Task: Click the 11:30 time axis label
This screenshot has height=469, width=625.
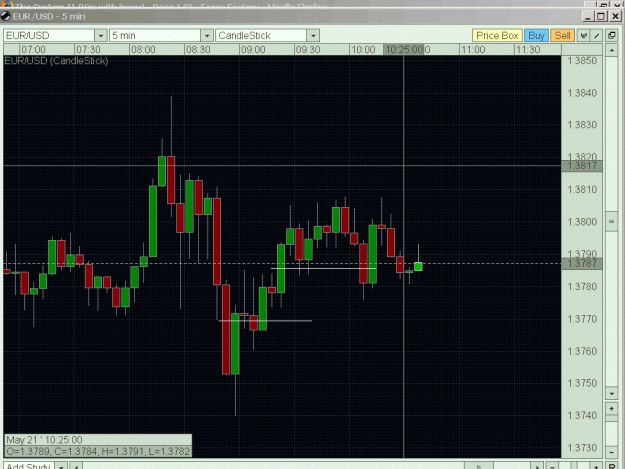Action: tap(528, 50)
